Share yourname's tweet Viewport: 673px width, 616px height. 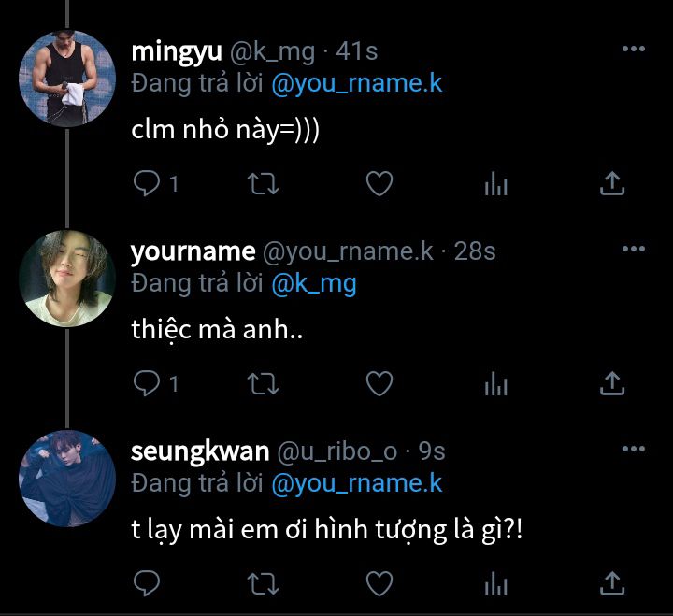[x=611, y=383]
